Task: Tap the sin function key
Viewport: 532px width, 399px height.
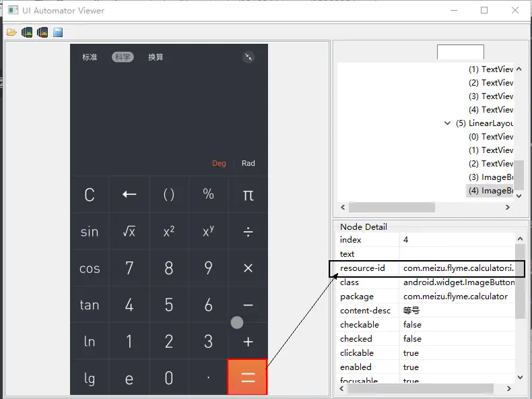Action: (90, 232)
